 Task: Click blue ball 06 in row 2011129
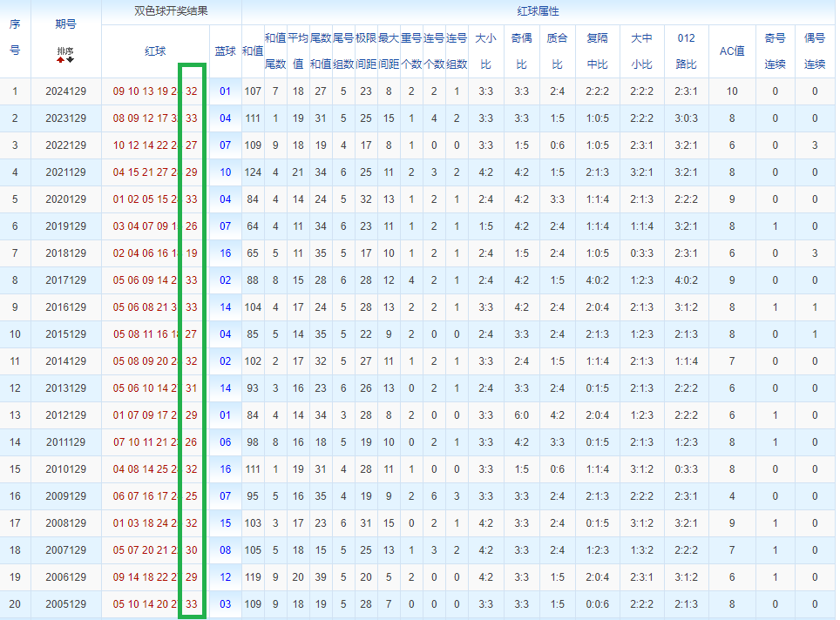click(x=225, y=442)
